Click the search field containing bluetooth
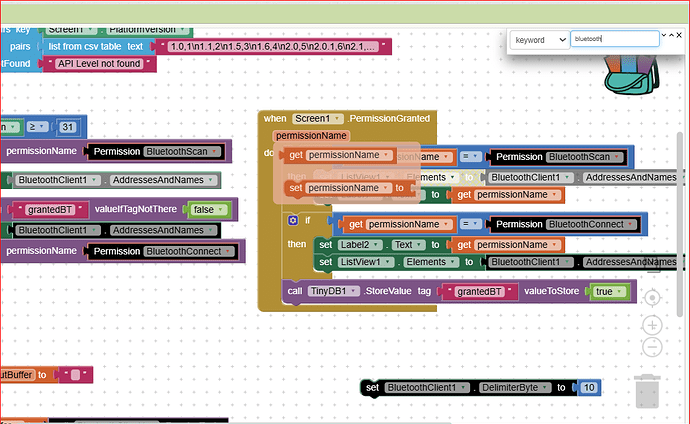This screenshot has height=424, width=690. click(615, 39)
